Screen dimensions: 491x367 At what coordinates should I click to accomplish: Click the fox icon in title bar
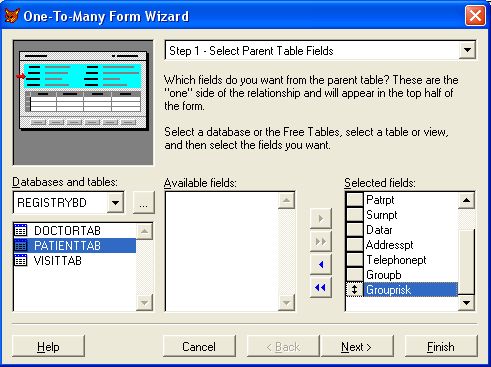[12, 16]
